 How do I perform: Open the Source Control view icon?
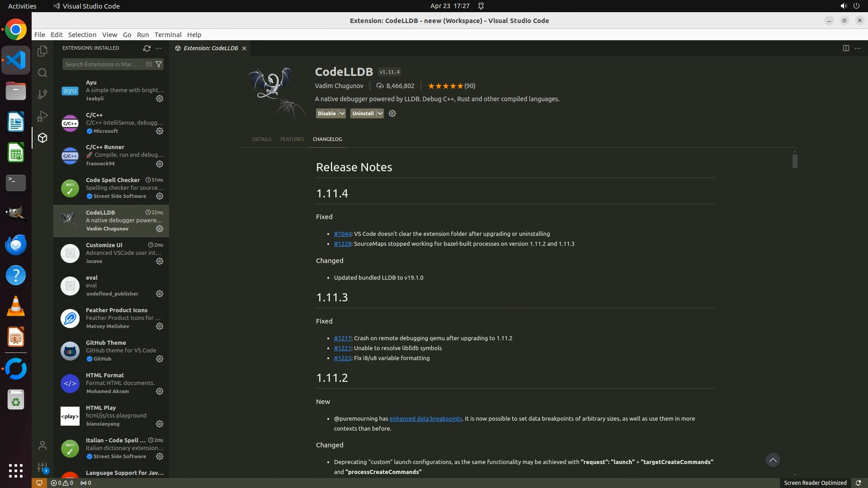tap(42, 94)
